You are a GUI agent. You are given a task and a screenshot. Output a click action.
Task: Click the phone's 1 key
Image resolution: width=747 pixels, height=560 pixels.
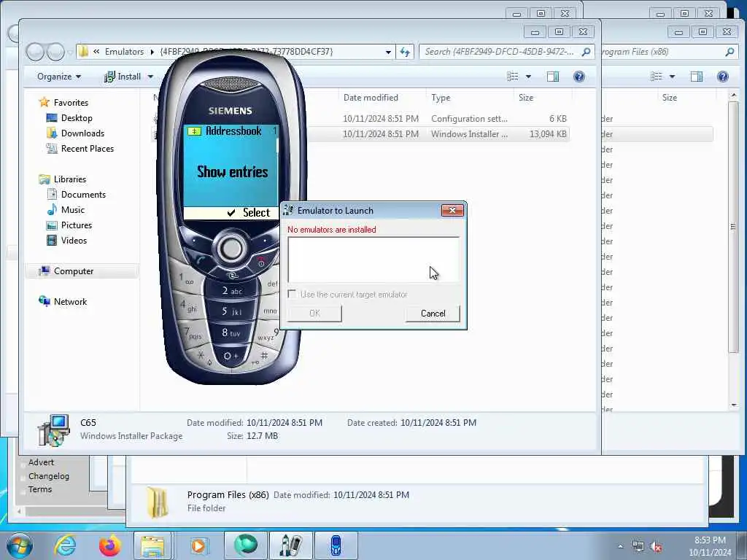(x=186, y=278)
